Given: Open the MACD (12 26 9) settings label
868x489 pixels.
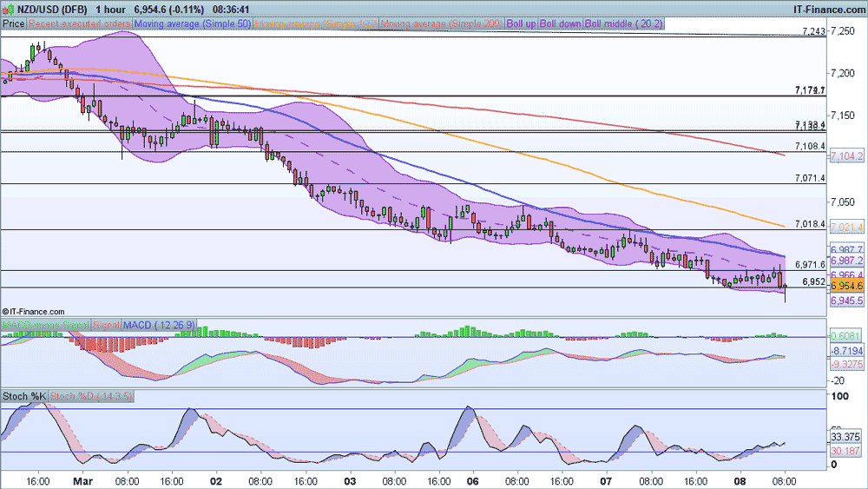Looking at the screenshot, I should tap(159, 325).
